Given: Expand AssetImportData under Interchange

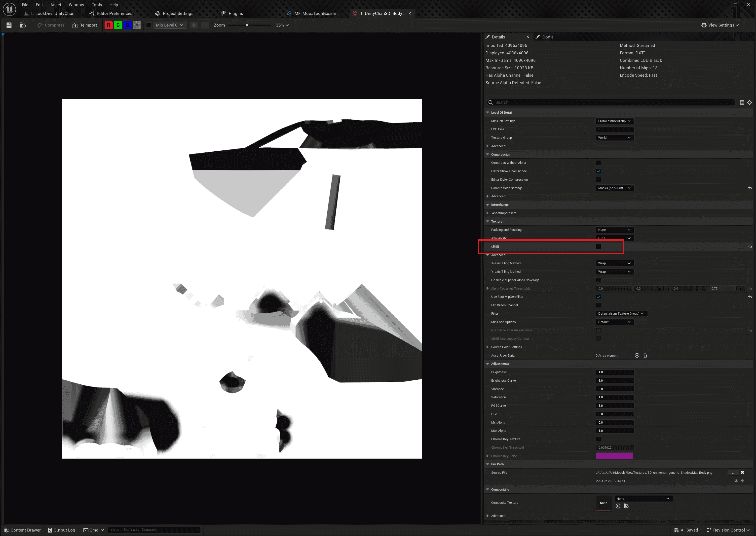Looking at the screenshot, I should click(x=488, y=213).
